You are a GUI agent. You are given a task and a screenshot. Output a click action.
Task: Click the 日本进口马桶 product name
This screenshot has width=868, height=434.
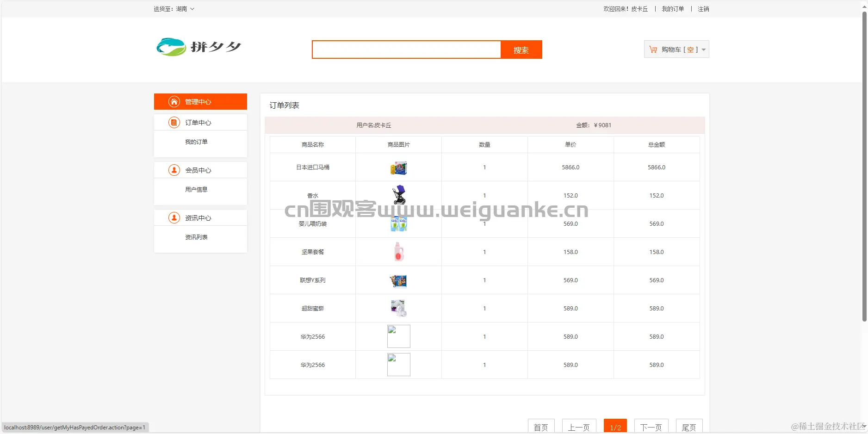click(313, 167)
